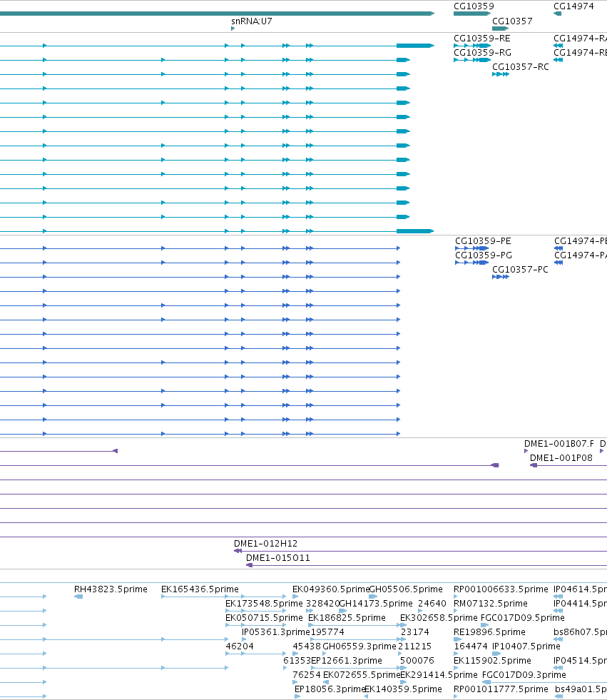The image size is (607, 700).
Task: Click protein label CG10359-PG
Action: [484, 255]
